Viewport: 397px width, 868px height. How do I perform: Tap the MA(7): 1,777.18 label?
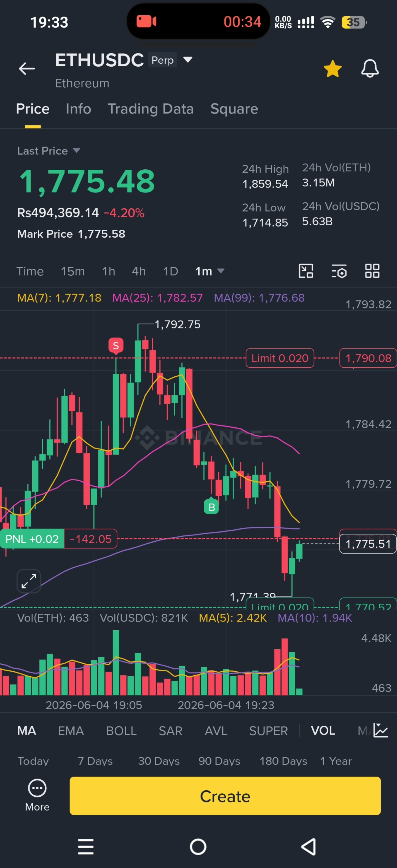[59, 298]
